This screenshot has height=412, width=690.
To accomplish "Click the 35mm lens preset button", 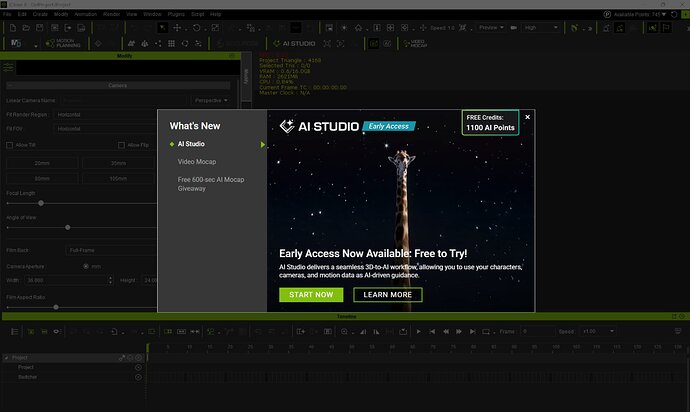I will [118, 163].
